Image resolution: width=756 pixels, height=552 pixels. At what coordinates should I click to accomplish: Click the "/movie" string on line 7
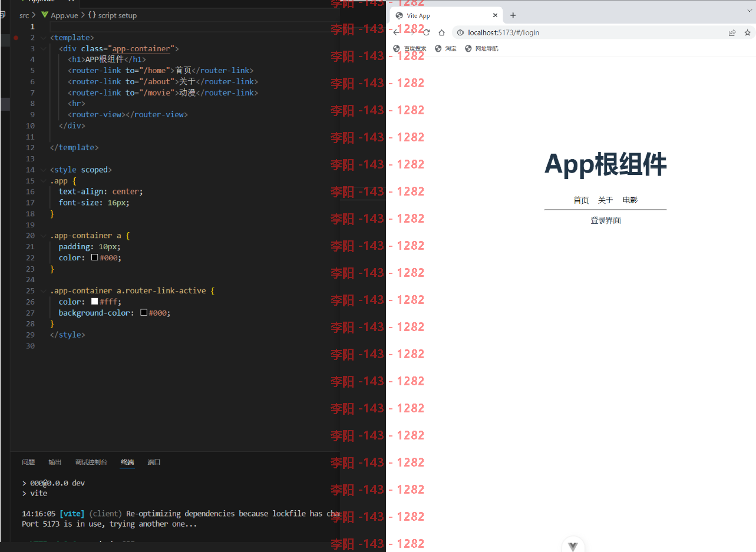(x=157, y=93)
